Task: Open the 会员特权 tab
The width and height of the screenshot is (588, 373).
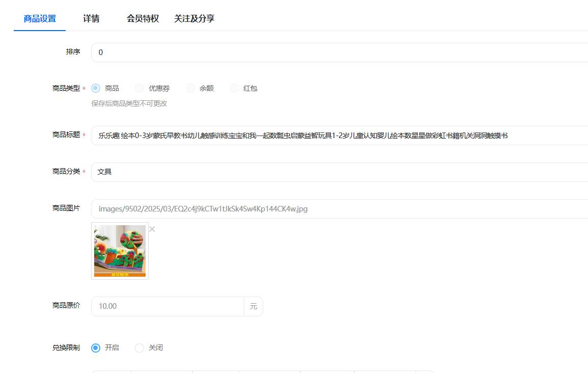Action: click(x=143, y=18)
